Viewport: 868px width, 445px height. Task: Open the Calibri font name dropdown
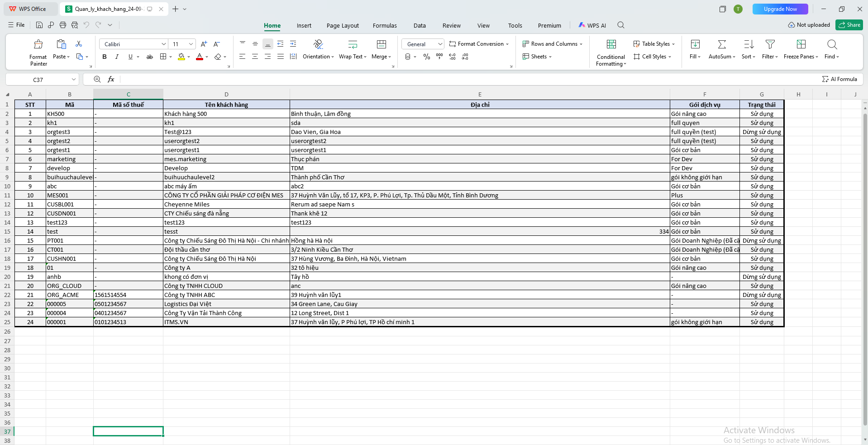pyautogui.click(x=164, y=44)
